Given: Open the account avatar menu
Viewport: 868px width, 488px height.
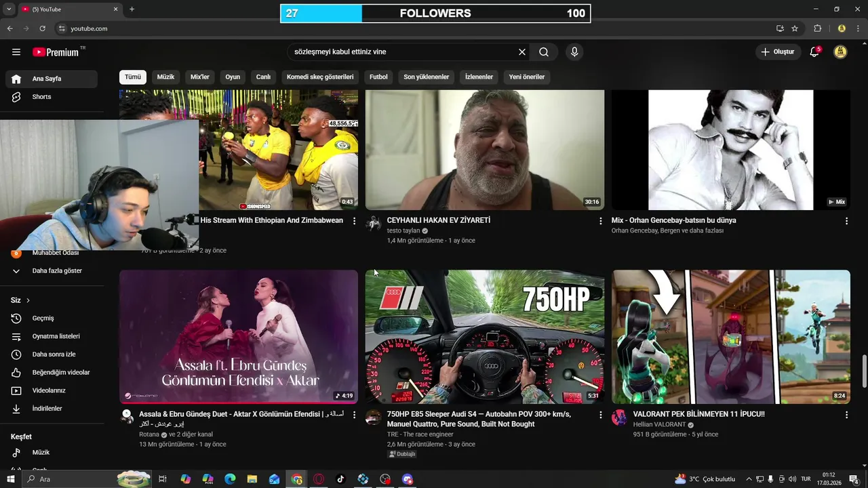Looking at the screenshot, I should click(840, 52).
